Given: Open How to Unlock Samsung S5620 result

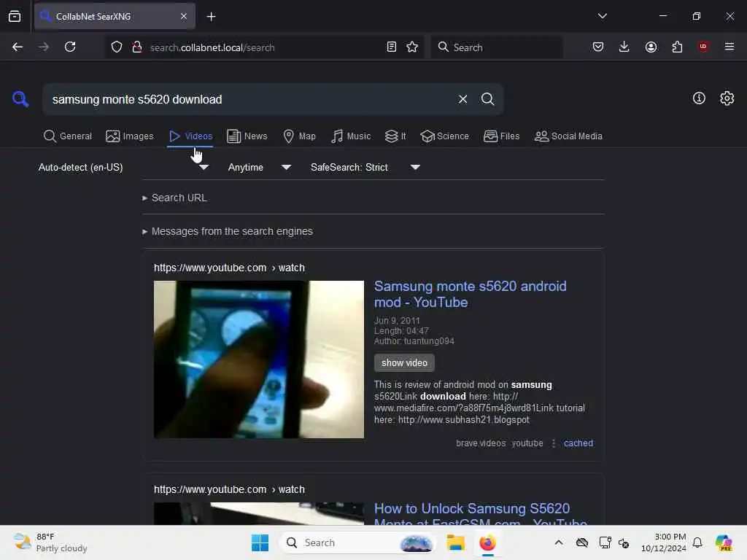Looking at the screenshot, I should tap(480, 516).
